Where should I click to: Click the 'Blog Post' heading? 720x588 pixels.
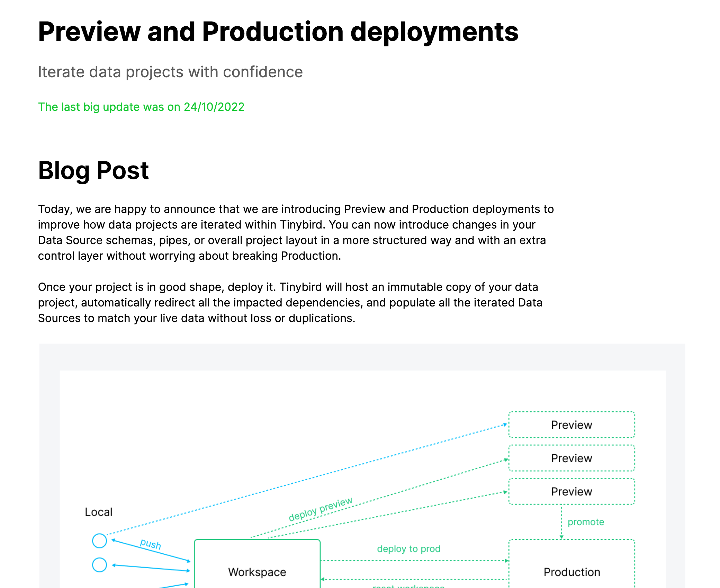point(93,170)
